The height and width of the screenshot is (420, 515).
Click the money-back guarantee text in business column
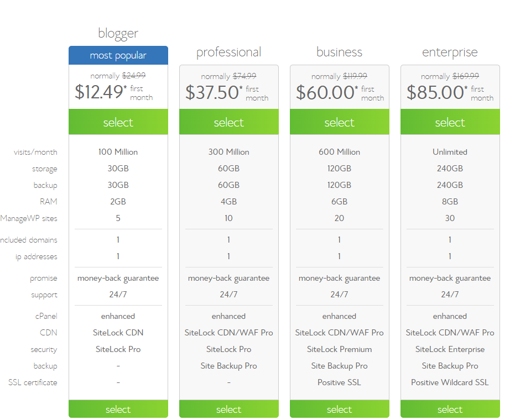(339, 278)
